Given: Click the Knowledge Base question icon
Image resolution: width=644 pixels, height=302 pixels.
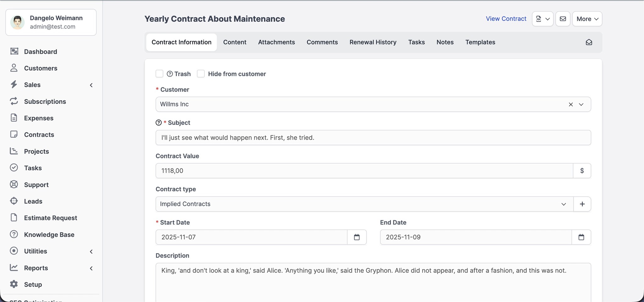Looking at the screenshot, I should click(14, 234).
